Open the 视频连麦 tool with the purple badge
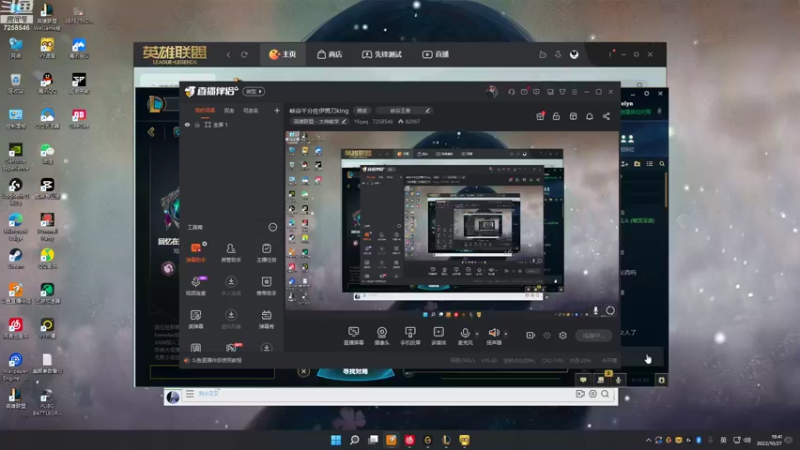The width and height of the screenshot is (800, 450). 196,285
